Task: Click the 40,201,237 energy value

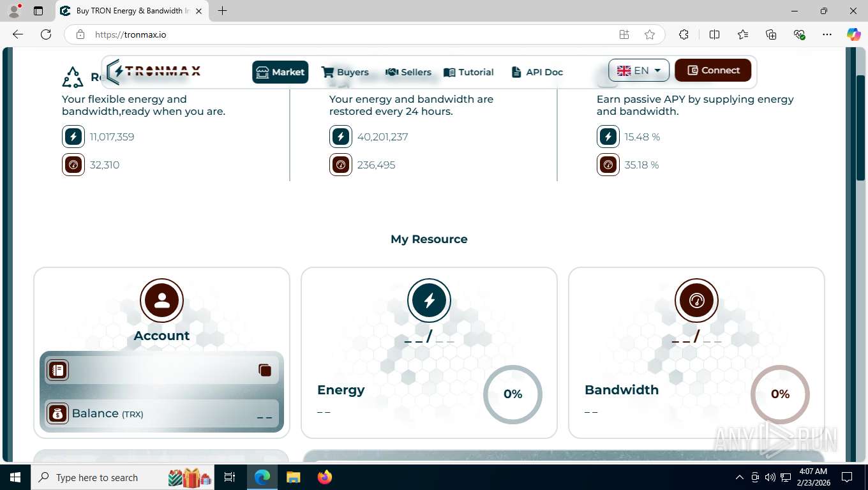Action: [x=383, y=137]
